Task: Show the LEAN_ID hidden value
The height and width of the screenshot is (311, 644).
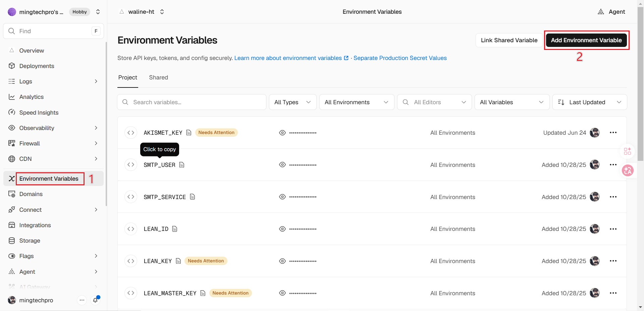Action: point(282,229)
